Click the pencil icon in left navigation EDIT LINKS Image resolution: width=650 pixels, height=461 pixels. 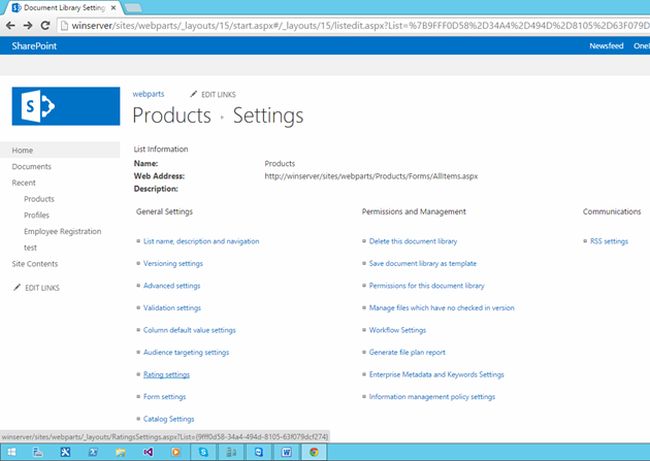pos(17,287)
